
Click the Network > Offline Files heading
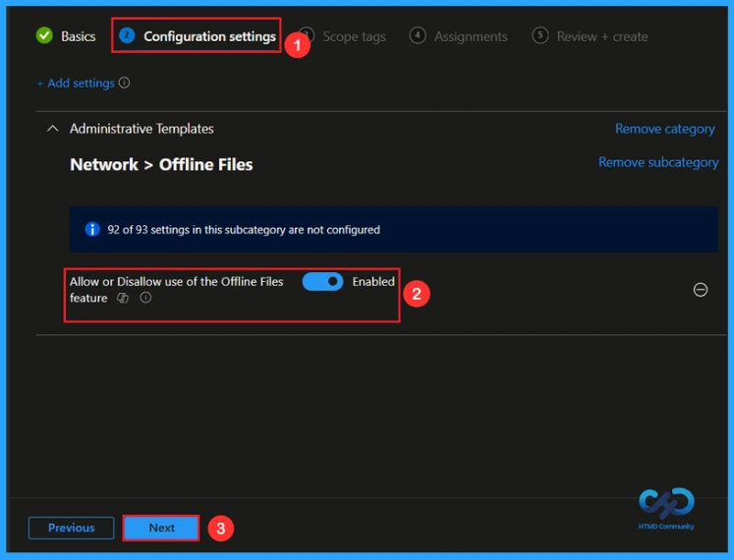pos(161,164)
